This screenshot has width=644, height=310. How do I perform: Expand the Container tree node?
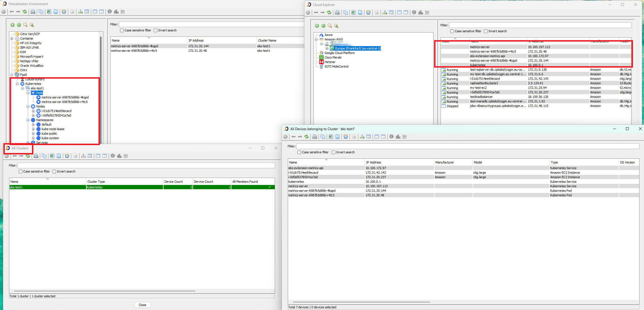[x=11, y=38]
